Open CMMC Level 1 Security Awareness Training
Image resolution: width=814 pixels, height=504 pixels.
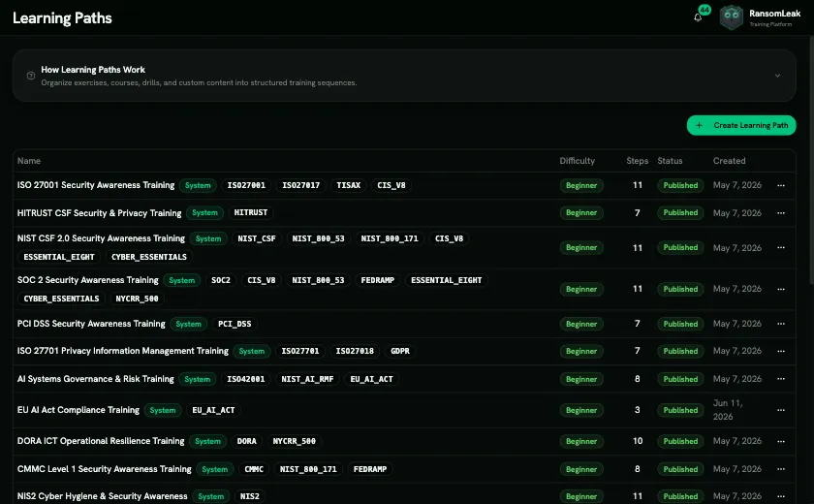[105, 469]
